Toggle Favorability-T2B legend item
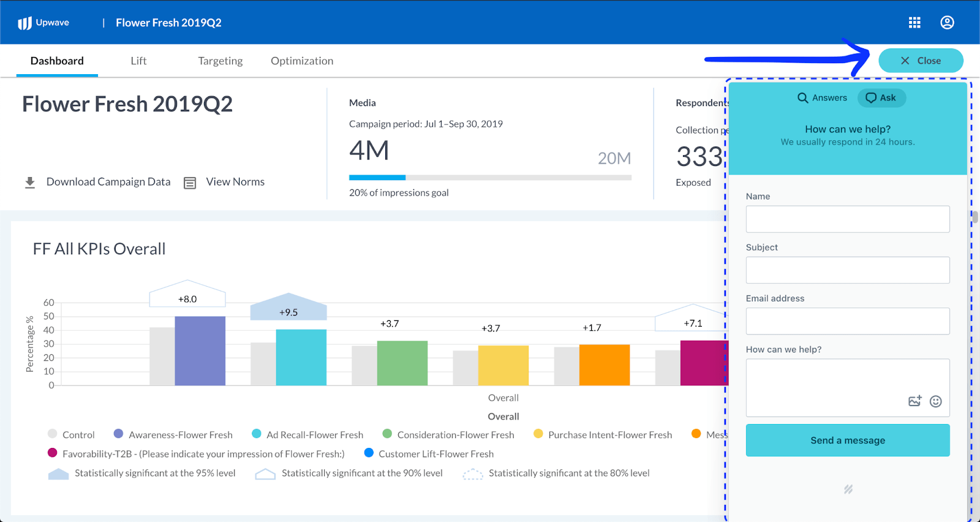 pos(196,453)
